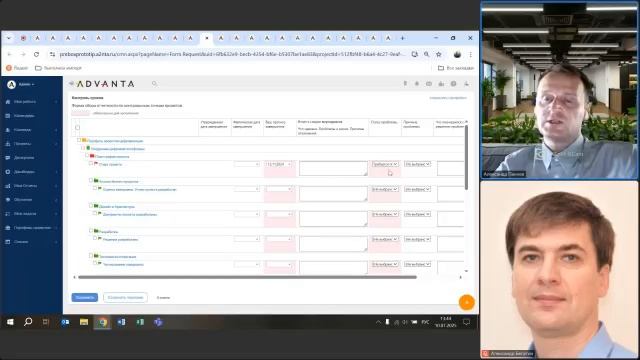Image resolution: width=640 pixels, height=360 pixels.
Task: Open the status dropdown in the first data row
Action: tap(384, 164)
